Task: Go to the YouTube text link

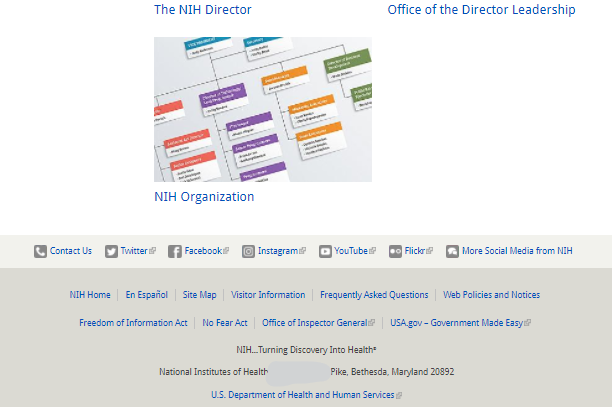Action: tap(351, 251)
